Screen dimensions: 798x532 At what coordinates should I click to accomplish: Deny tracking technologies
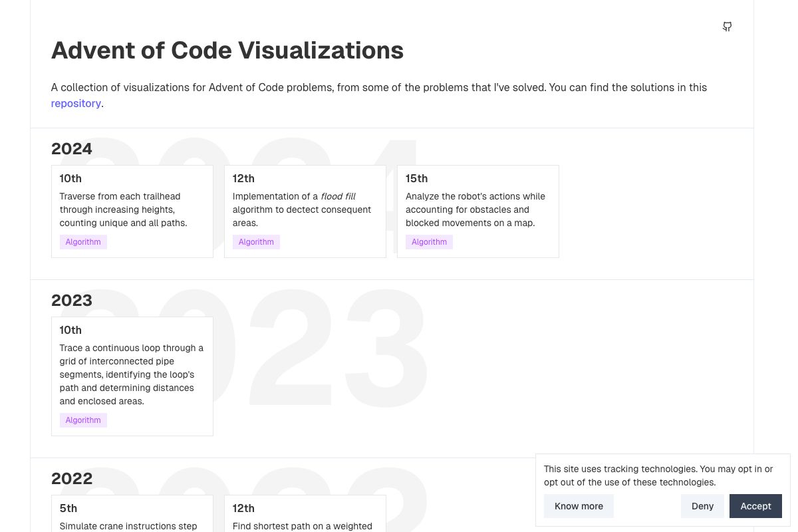702,506
